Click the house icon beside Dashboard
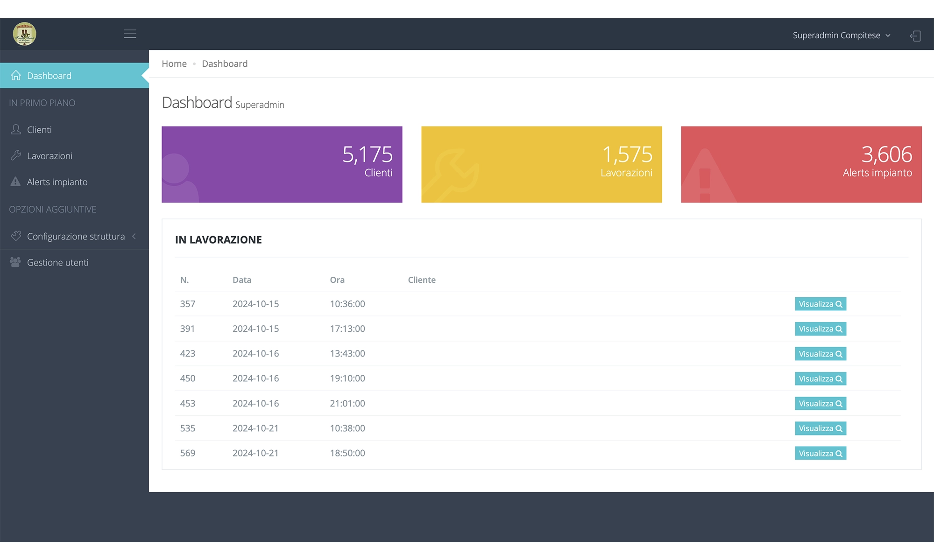Image resolution: width=934 pixels, height=560 pixels. (x=16, y=76)
